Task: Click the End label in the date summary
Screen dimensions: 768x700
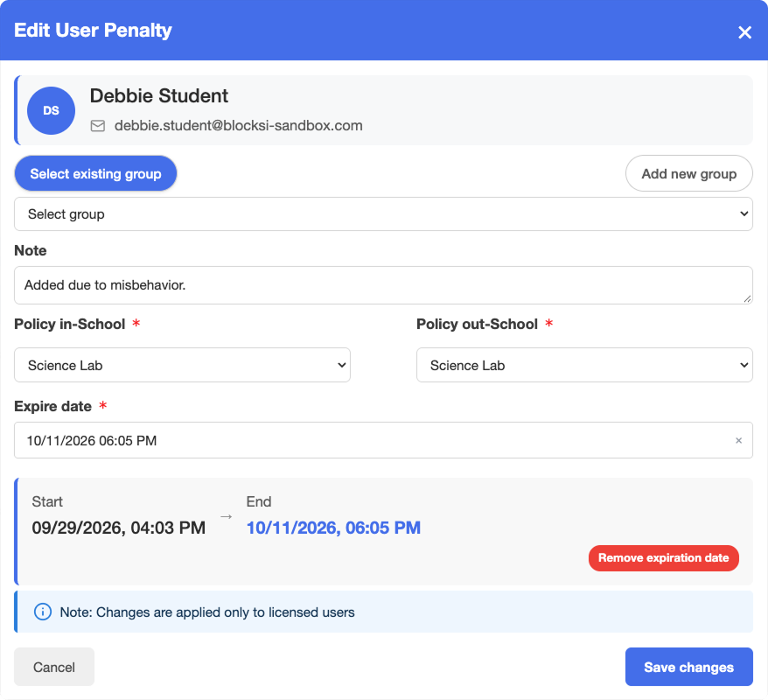Action: click(x=259, y=501)
